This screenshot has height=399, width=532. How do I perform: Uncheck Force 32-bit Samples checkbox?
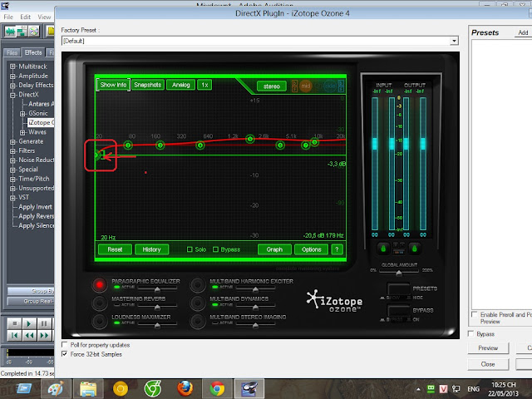[x=65, y=354]
